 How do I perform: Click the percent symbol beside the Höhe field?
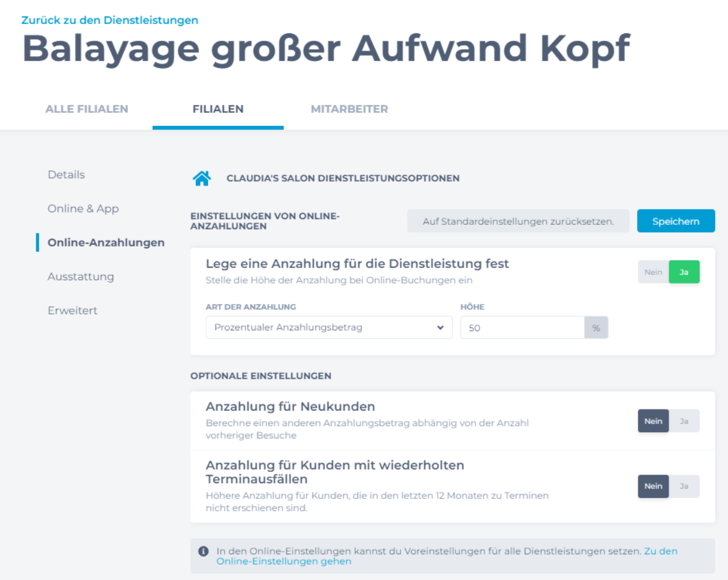pyautogui.click(x=596, y=328)
